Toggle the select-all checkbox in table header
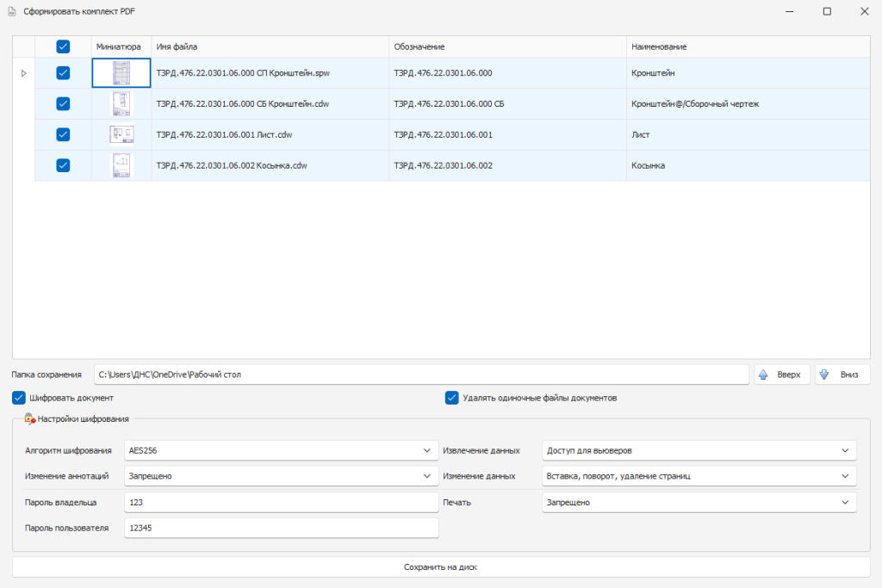The width and height of the screenshot is (882, 588). point(63,46)
